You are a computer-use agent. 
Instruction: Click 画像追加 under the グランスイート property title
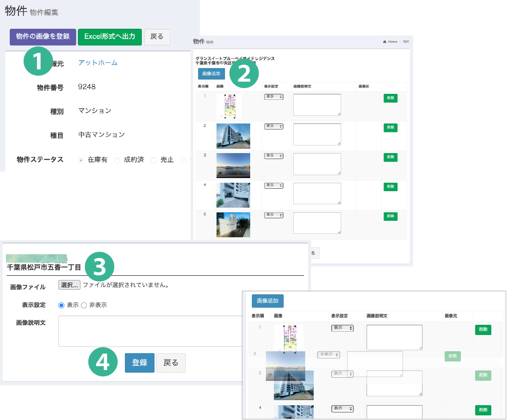coord(211,74)
